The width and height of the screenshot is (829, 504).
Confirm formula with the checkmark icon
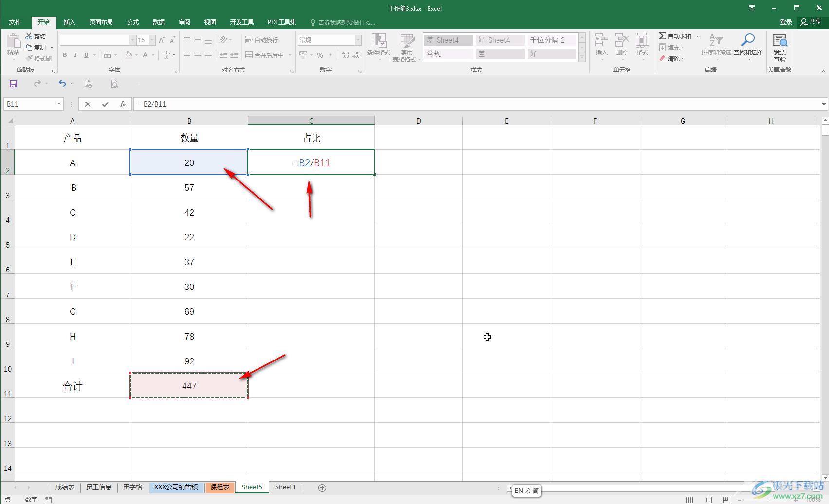click(x=105, y=104)
